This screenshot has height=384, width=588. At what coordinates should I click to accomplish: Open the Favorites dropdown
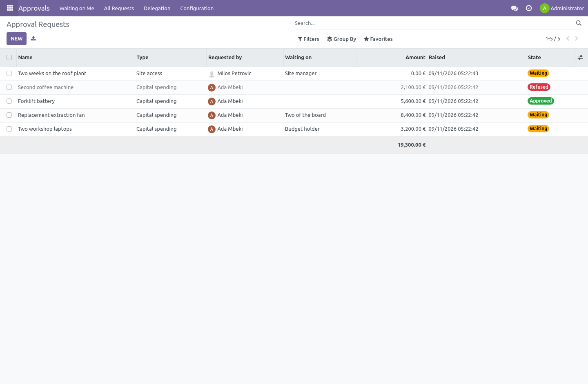coord(378,39)
